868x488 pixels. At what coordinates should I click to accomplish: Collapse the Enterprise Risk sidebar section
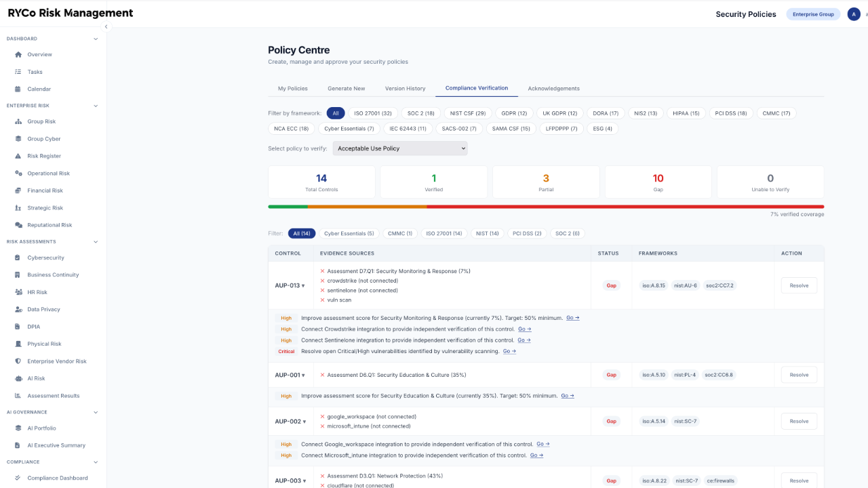pyautogui.click(x=96, y=106)
